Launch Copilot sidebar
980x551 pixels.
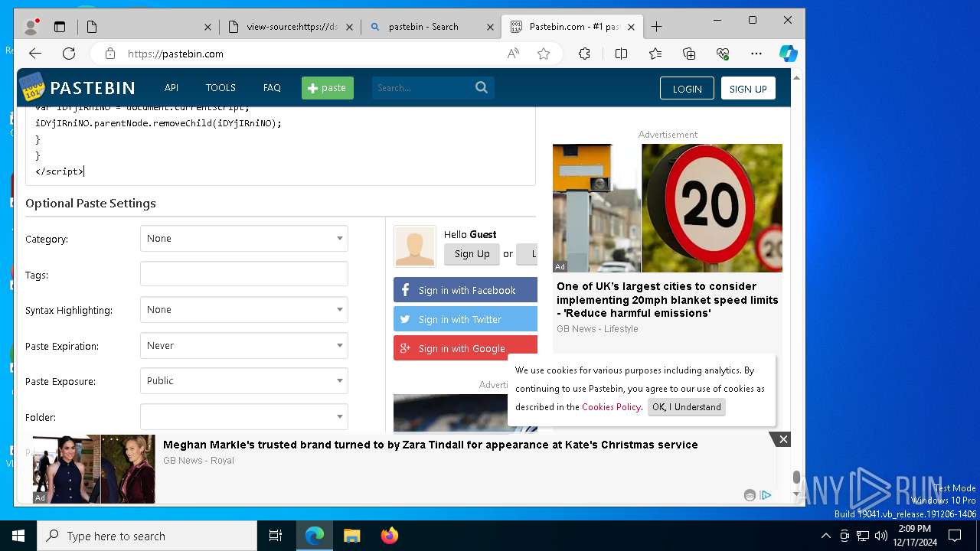pyautogui.click(x=789, y=54)
